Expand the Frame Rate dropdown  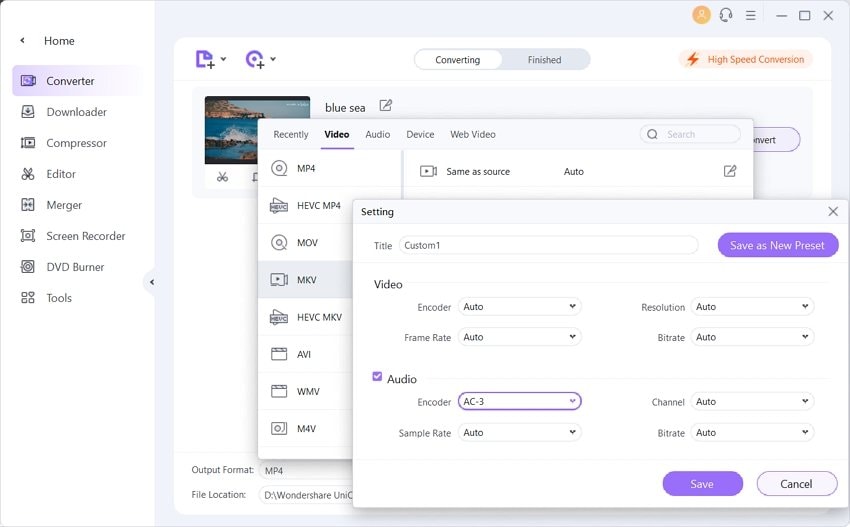click(x=519, y=337)
